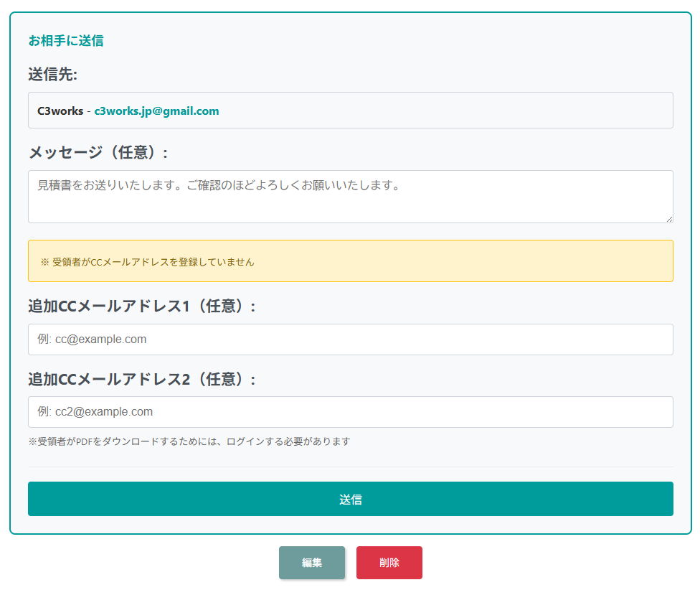The image size is (700, 590).
Task: Click the 送信先: label
Action: pyautogui.click(x=52, y=74)
